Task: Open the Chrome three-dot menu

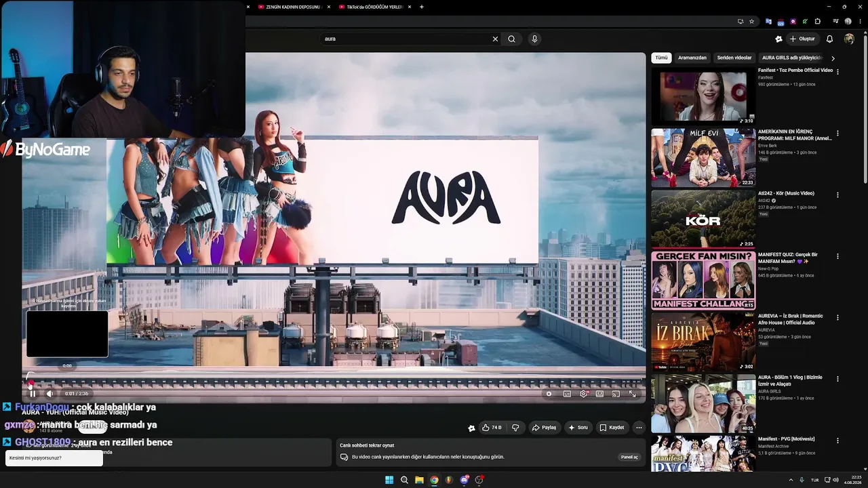Action: [859, 21]
